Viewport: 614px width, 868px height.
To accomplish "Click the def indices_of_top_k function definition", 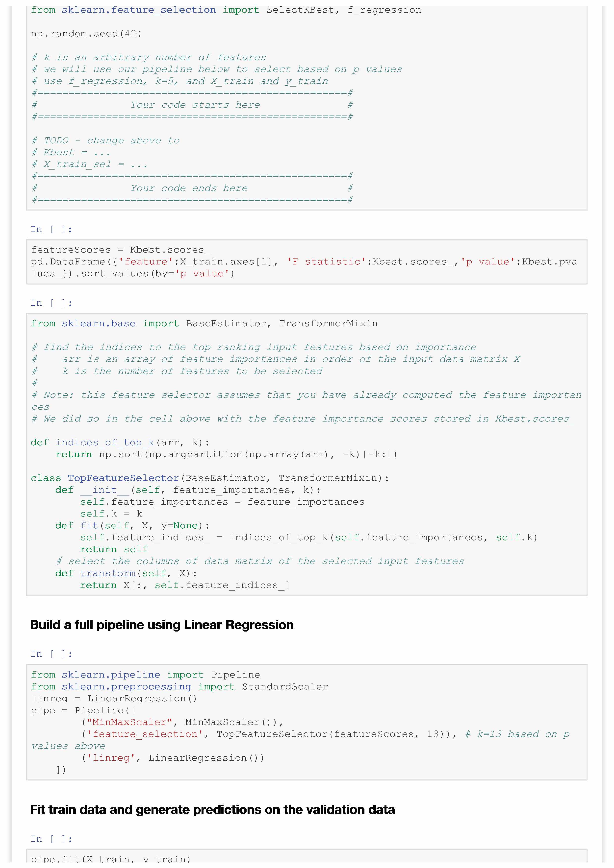I will (120, 442).
